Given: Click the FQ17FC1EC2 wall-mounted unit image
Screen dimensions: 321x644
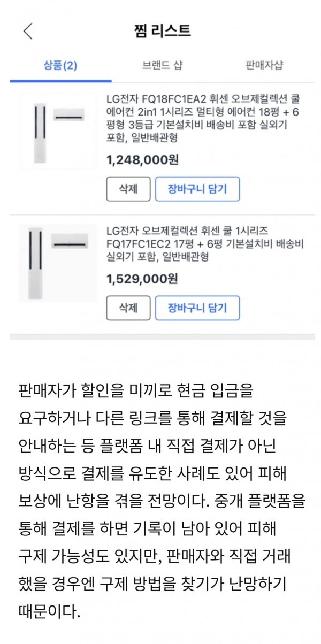Looking at the screenshot, I should tap(70, 243).
